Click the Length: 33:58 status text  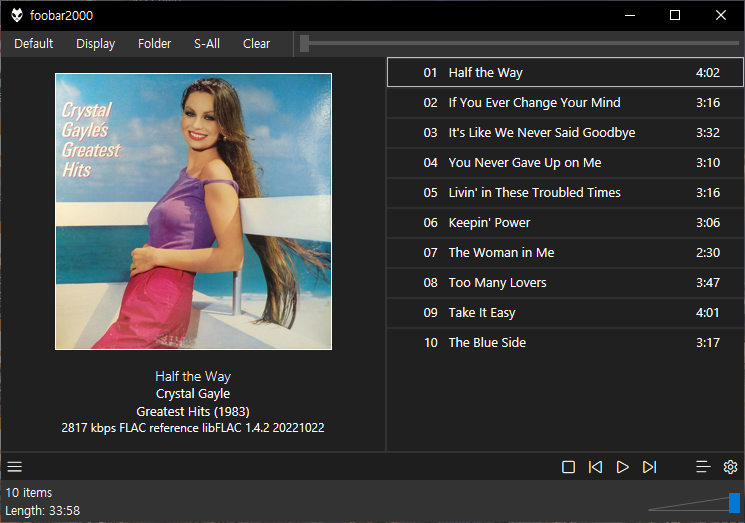point(42,511)
